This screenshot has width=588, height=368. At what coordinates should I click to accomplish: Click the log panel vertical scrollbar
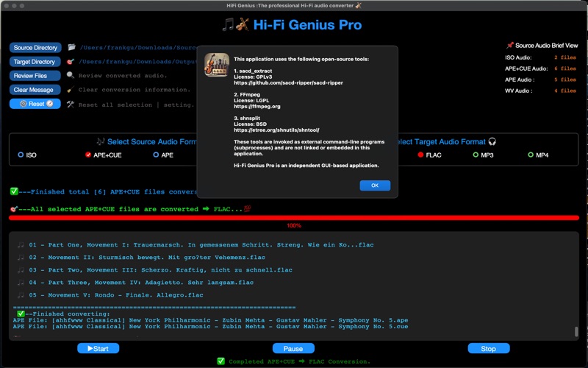point(576,332)
